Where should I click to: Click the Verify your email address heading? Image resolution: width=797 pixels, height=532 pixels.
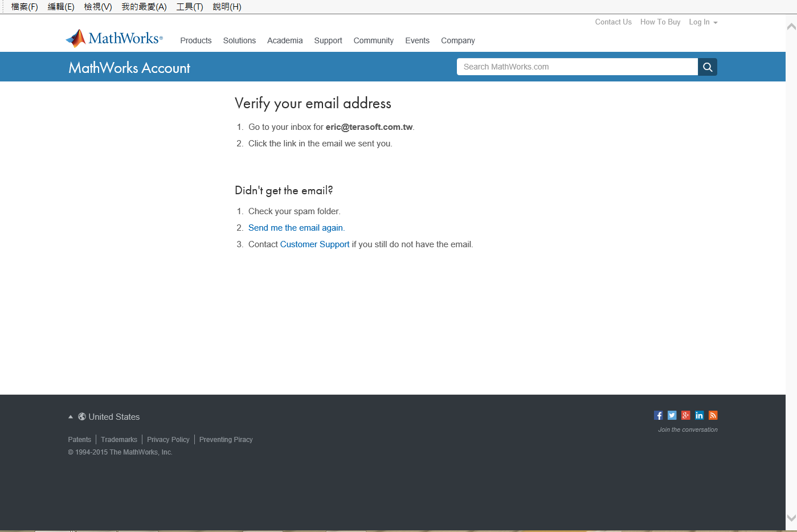pos(313,104)
